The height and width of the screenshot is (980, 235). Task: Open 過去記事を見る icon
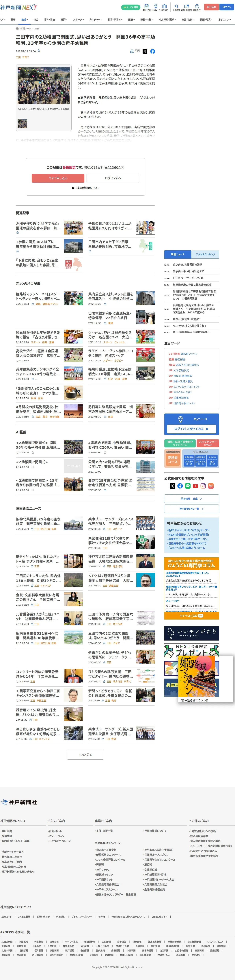[x=186, y=7]
